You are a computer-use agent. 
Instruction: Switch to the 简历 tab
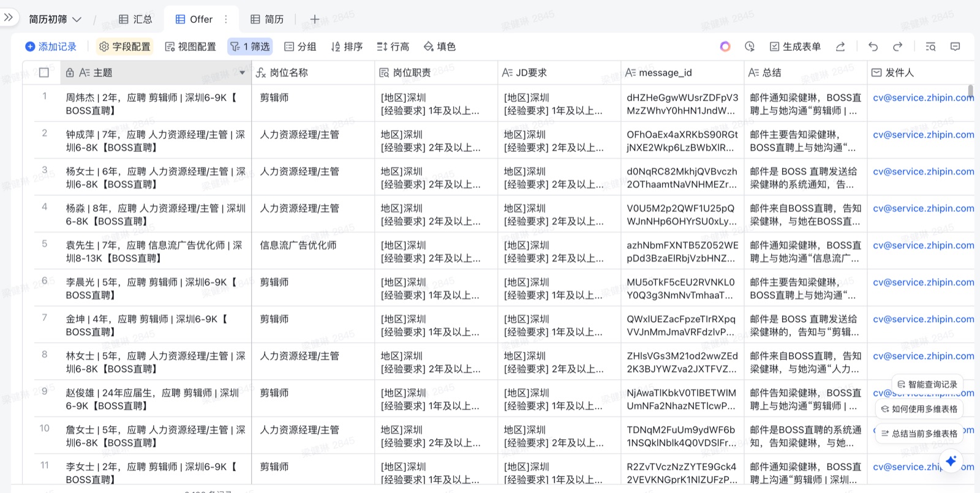(x=267, y=19)
